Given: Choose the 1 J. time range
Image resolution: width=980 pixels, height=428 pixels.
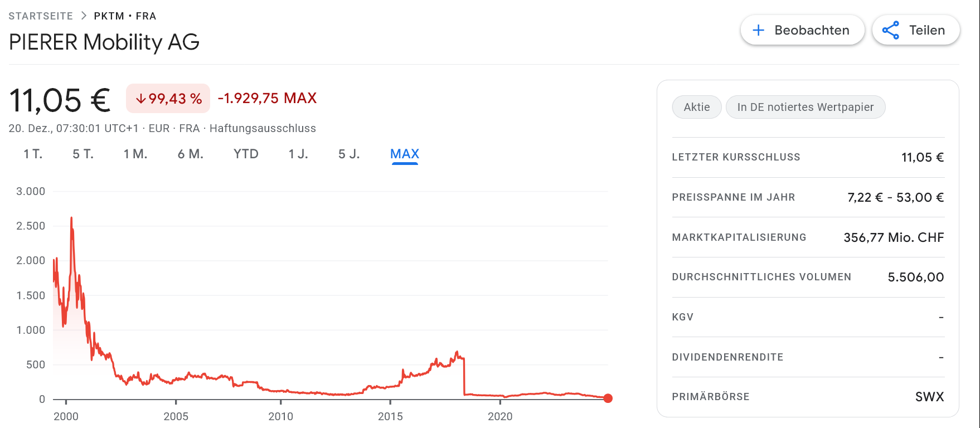Looking at the screenshot, I should pyautogui.click(x=298, y=154).
